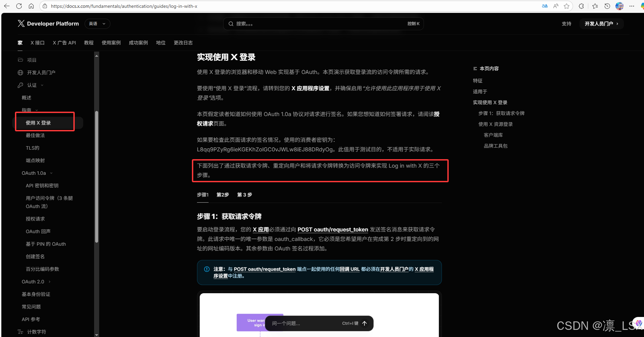Open the 地位 navigation tab

point(161,43)
